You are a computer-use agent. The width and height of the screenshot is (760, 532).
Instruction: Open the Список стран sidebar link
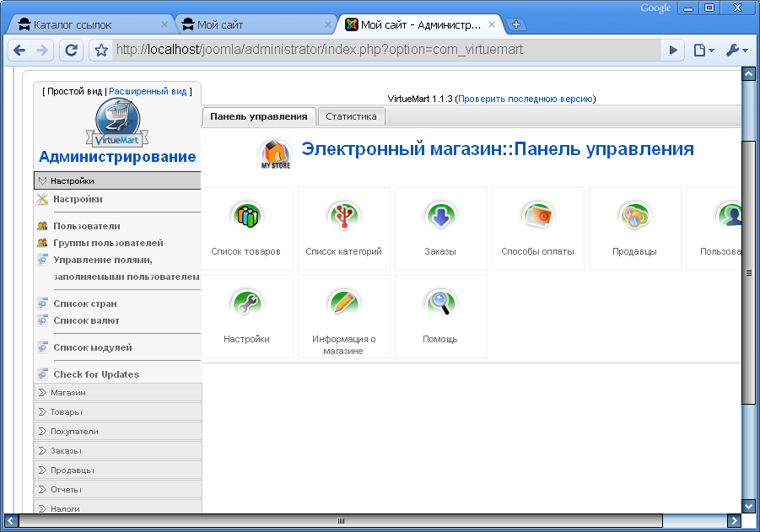point(85,304)
